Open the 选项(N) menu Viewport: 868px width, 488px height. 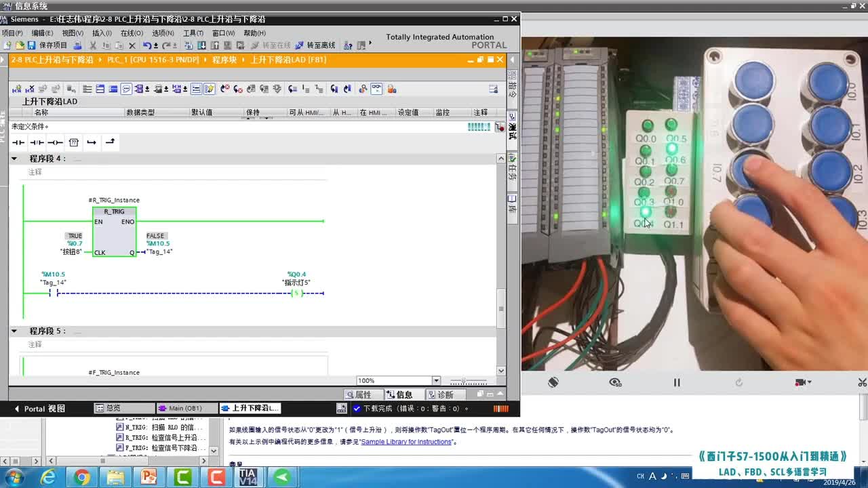(x=163, y=33)
